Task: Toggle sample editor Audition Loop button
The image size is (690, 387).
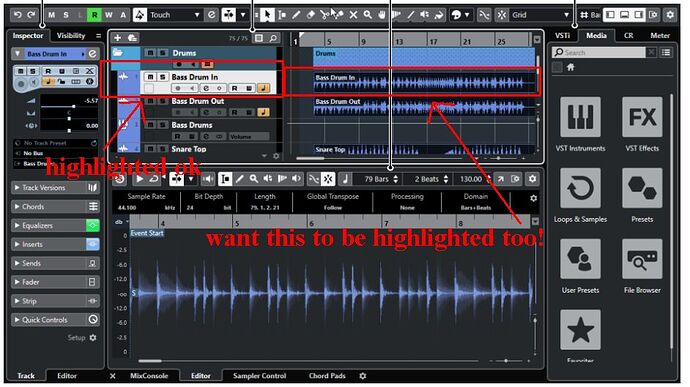Action: tap(153, 179)
